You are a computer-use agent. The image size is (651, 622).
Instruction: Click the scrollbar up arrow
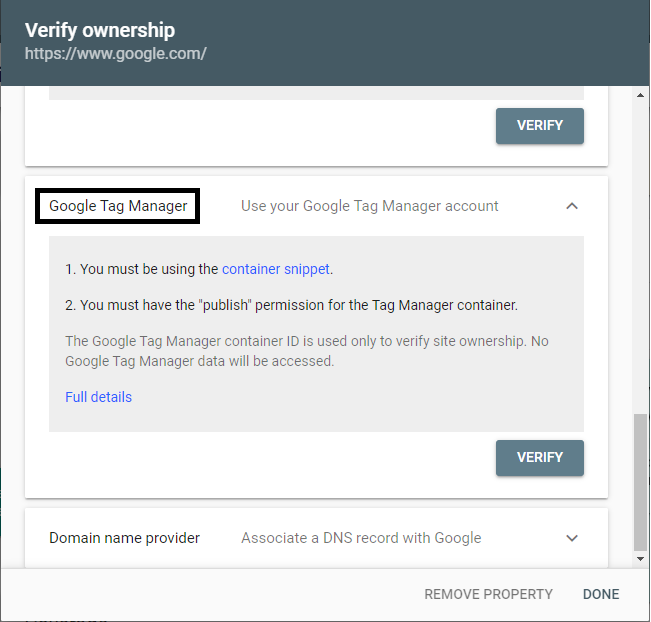click(x=641, y=94)
